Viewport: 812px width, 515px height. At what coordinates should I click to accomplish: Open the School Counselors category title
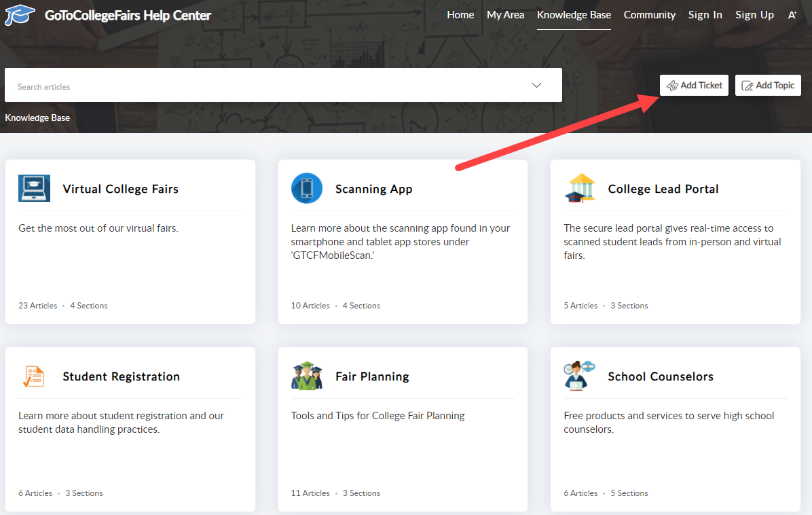click(x=661, y=376)
